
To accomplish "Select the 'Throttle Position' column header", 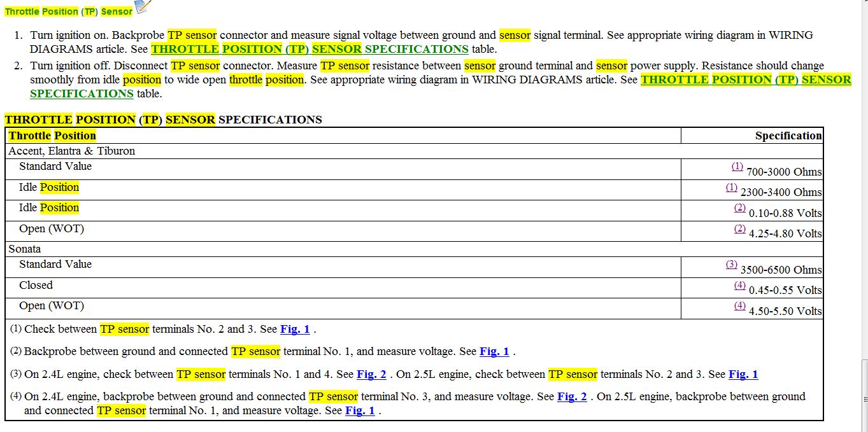I will tap(52, 136).
